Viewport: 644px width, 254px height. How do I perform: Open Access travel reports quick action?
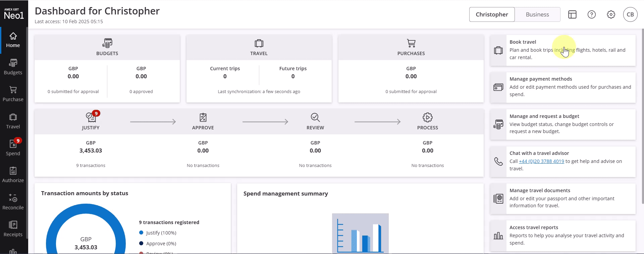click(x=563, y=236)
